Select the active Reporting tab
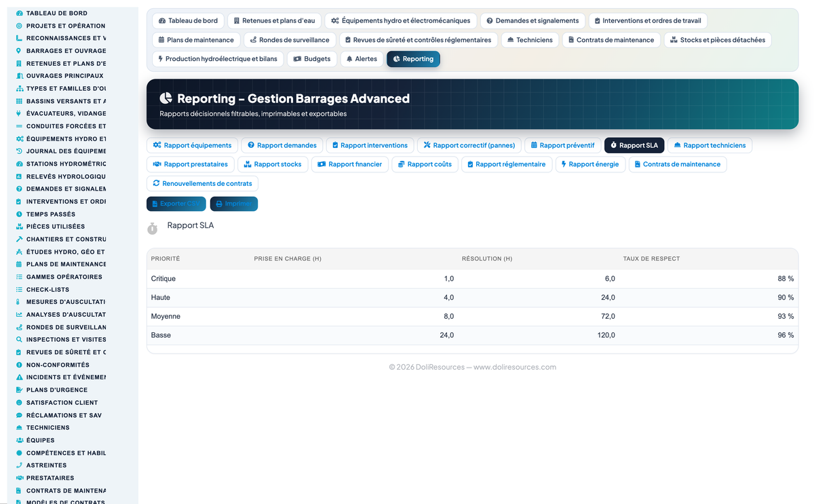This screenshot has height=504, width=814. click(413, 59)
